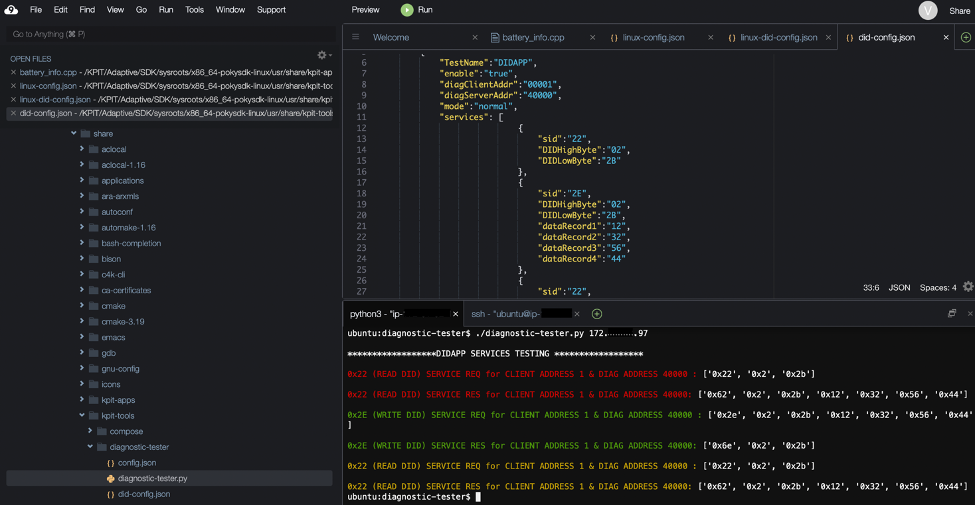This screenshot has width=977, height=506.
Task: Click the green Run play icon
Action: [x=407, y=10]
